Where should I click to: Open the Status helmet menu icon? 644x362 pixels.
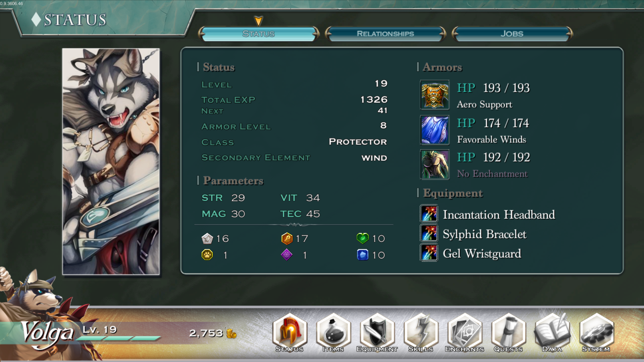pyautogui.click(x=290, y=333)
